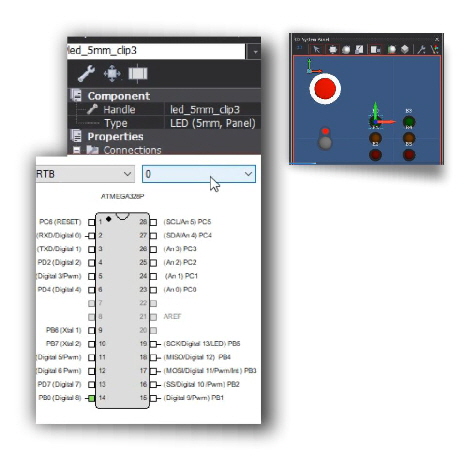Viewport: 464px width, 473px height.
Task: Open the bit number dropdown showing 0
Action: tap(199, 174)
